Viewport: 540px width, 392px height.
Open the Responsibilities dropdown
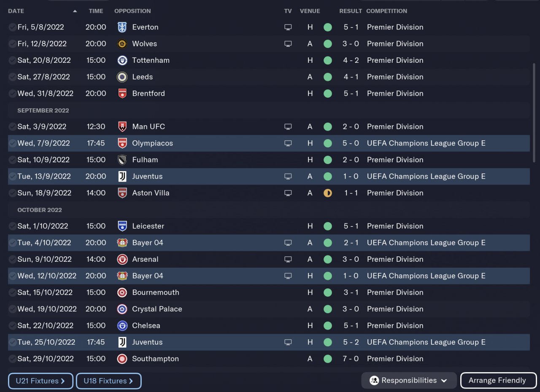(409, 381)
